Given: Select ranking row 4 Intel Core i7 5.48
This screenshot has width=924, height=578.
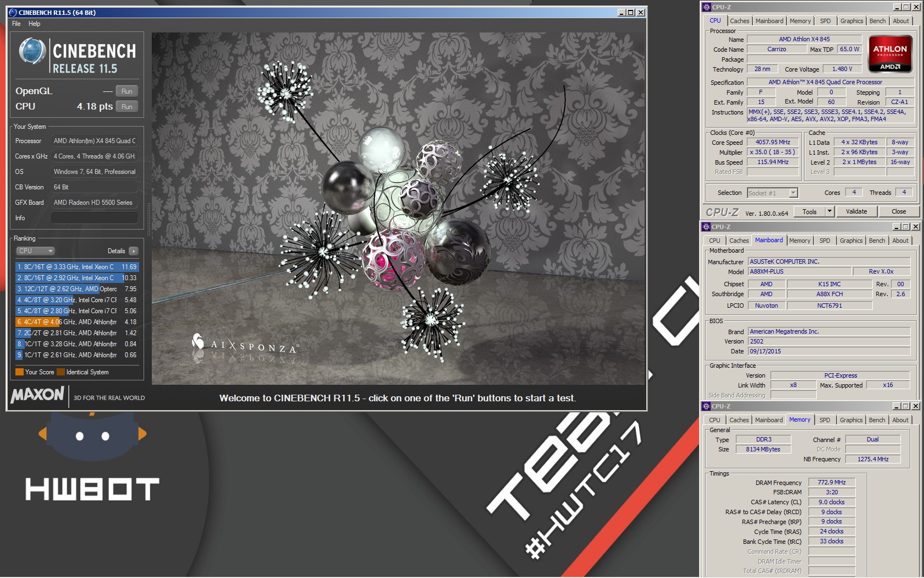Looking at the screenshot, I should pyautogui.click(x=77, y=300).
